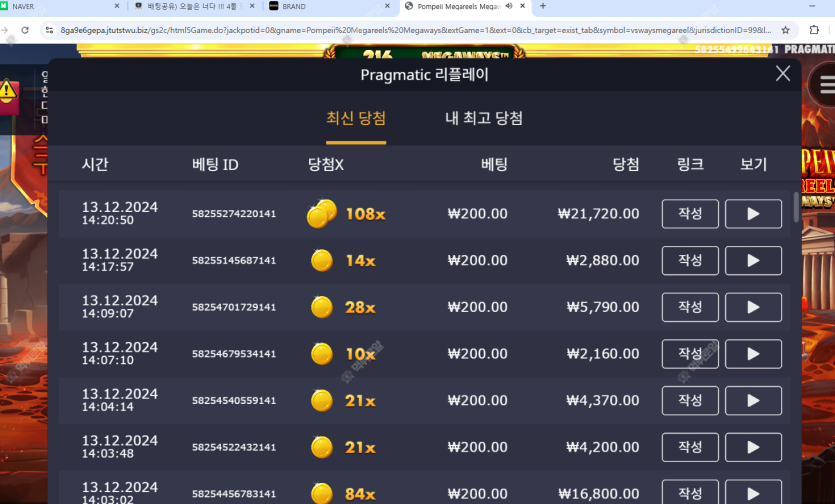This screenshot has height=504, width=835.
Task: Open the browser extensions puzzle icon
Action: (x=814, y=30)
